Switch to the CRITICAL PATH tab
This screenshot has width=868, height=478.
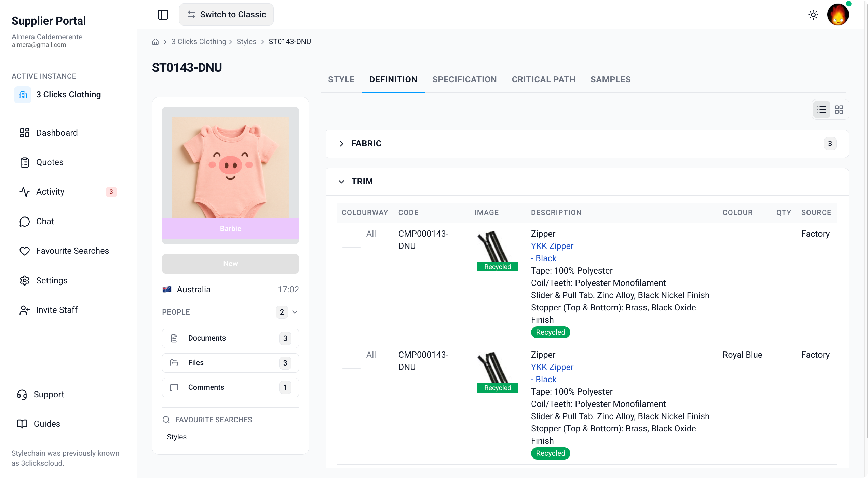(544, 80)
